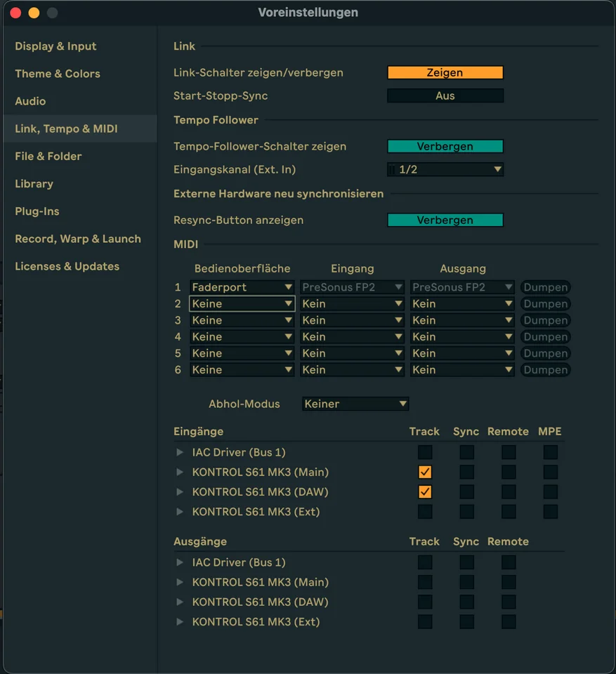This screenshot has height=674, width=616.
Task: Enable Remote for IAC Driver input
Action: pyautogui.click(x=509, y=453)
